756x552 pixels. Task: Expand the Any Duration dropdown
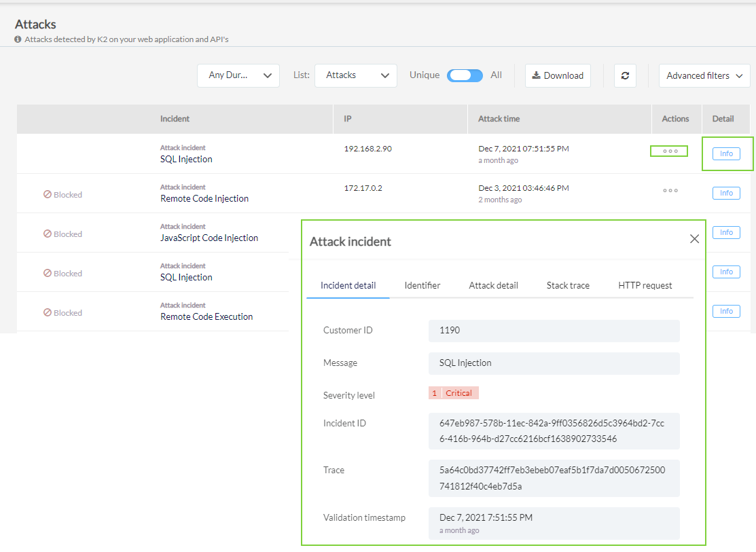point(238,75)
